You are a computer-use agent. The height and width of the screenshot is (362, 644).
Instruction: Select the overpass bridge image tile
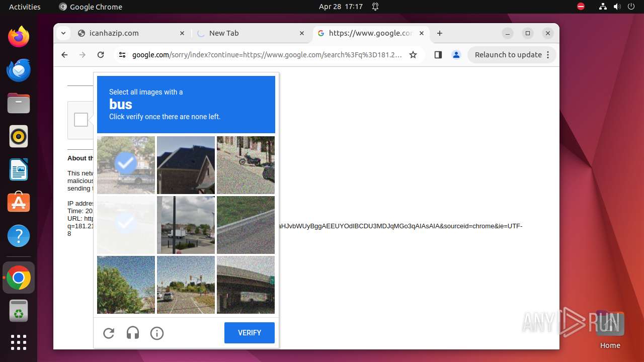[246, 285]
